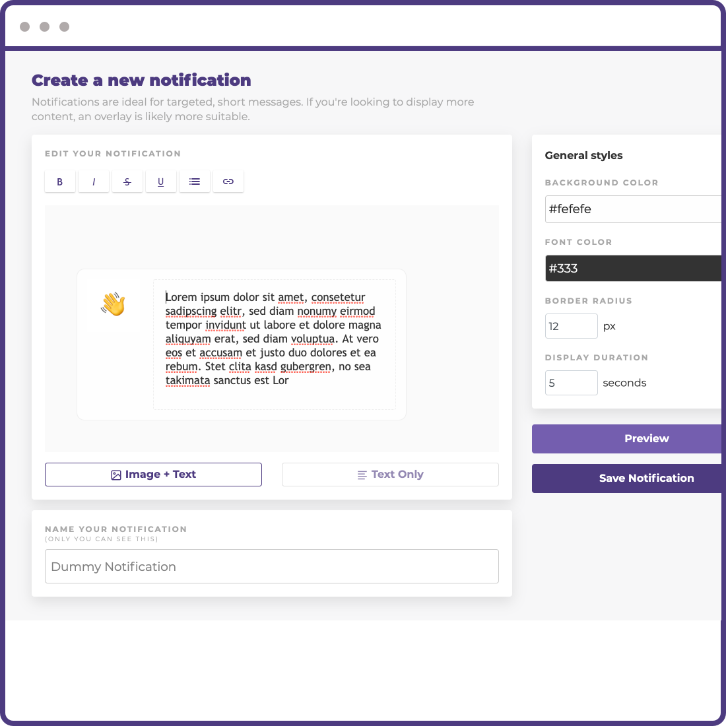Click the image icon in Image + Text
Image resolution: width=726 pixels, height=728 pixels.
pos(116,475)
